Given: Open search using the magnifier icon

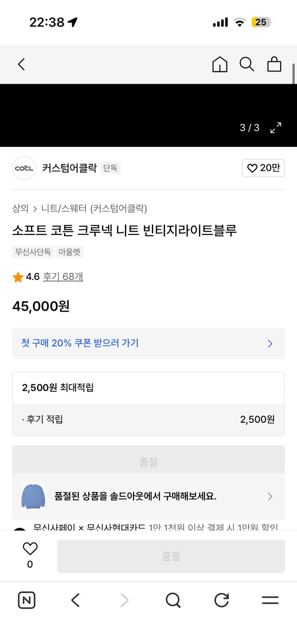Looking at the screenshot, I should coord(247,64).
